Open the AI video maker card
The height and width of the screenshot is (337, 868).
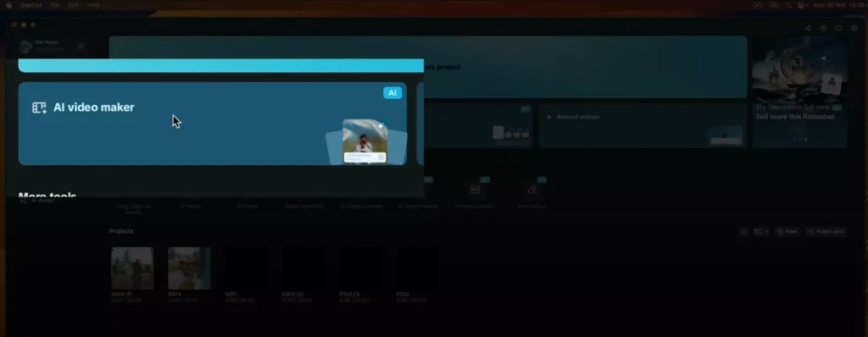tap(213, 124)
